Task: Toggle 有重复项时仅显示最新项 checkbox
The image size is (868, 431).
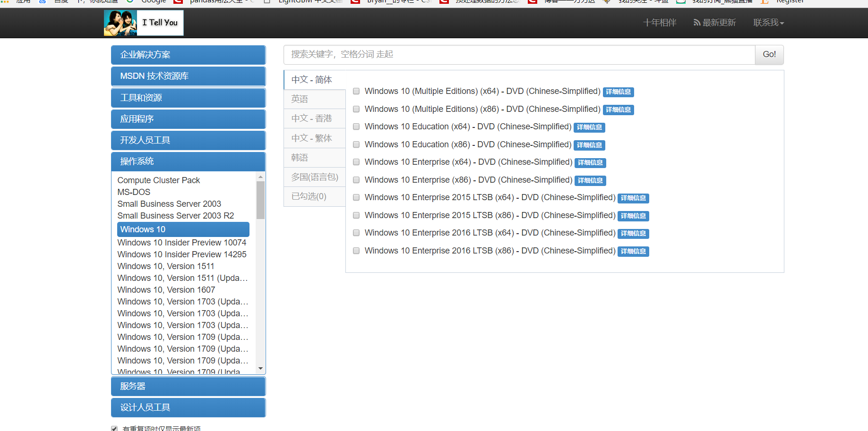Action: [x=114, y=429]
